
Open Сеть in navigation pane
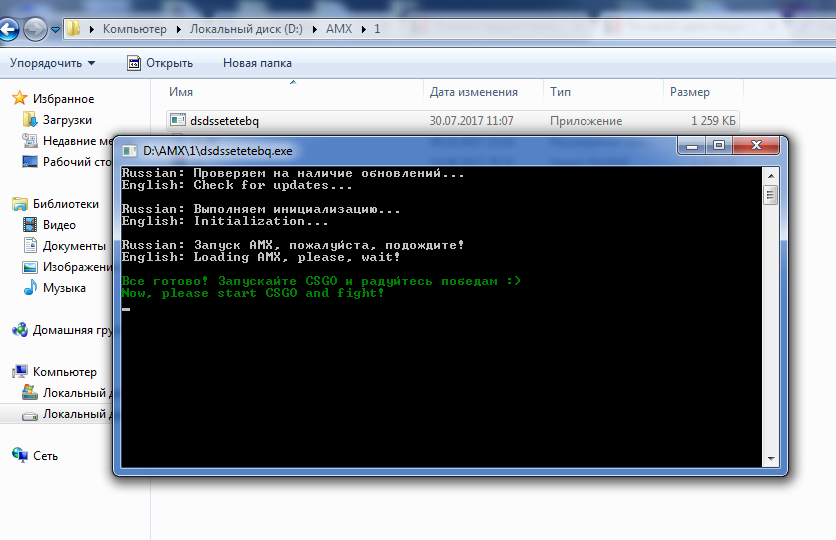[45, 456]
